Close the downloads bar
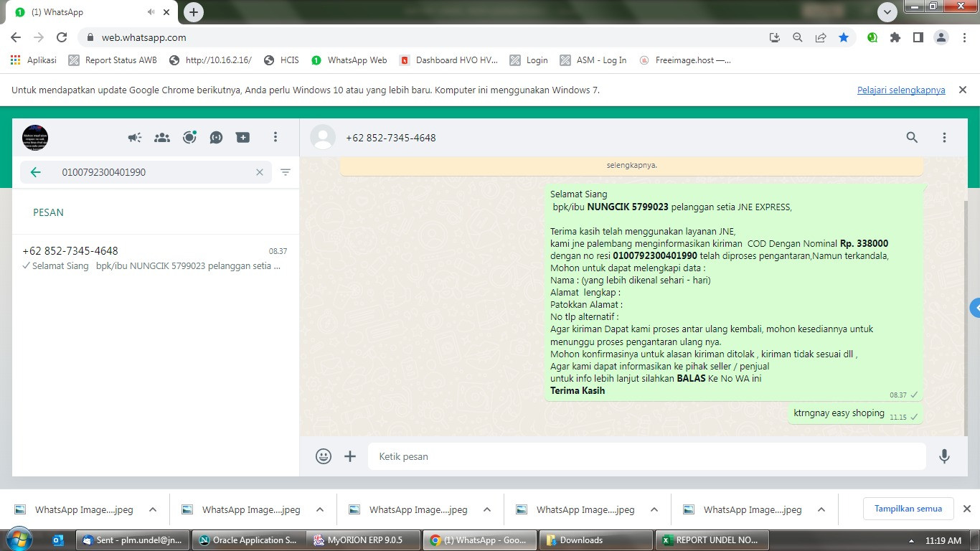Viewport: 980px width, 551px height. point(966,509)
